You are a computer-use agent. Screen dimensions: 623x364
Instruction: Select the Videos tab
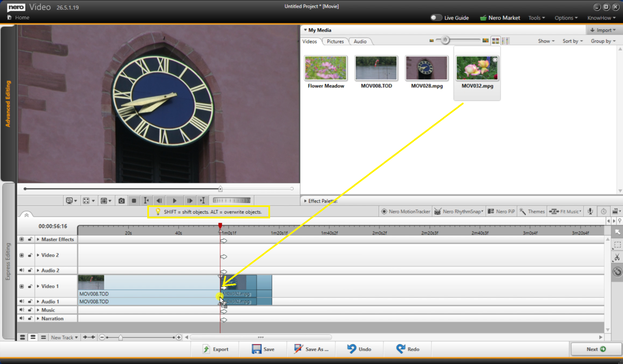point(309,41)
